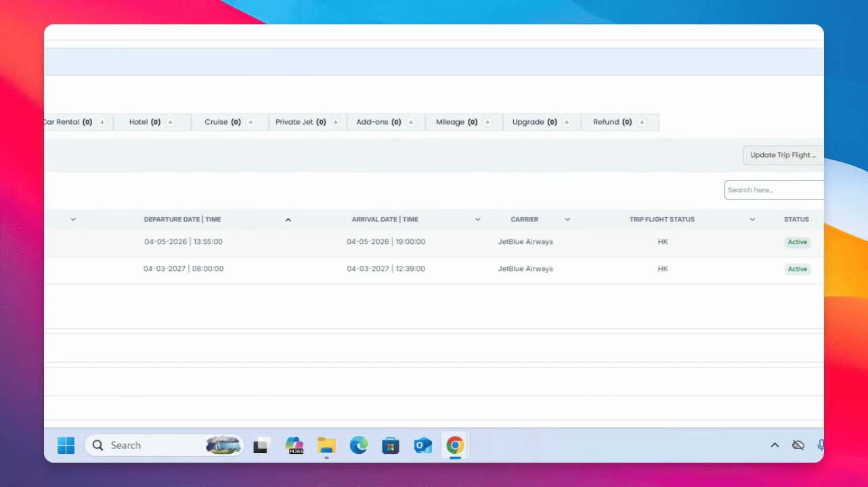
Task: Click the Carrier column header
Action: click(x=525, y=220)
